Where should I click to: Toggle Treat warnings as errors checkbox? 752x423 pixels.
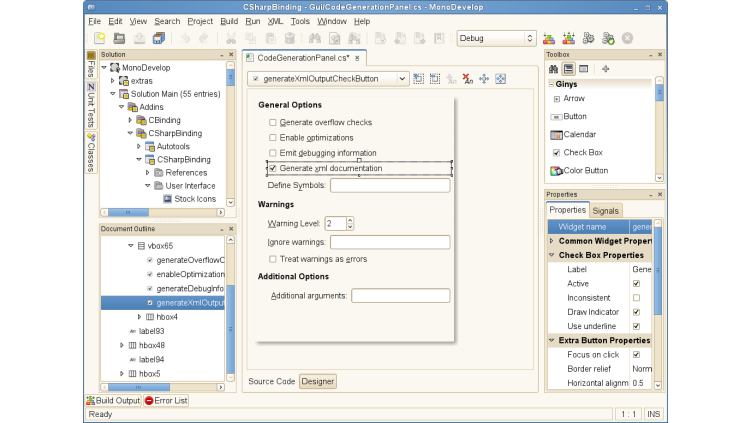[272, 259]
